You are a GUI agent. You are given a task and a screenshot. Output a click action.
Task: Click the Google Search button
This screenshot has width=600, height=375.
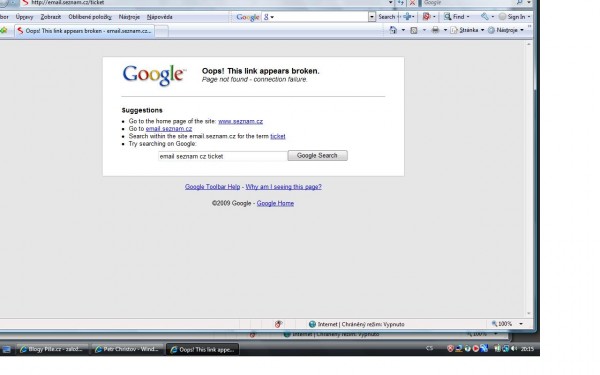point(317,155)
